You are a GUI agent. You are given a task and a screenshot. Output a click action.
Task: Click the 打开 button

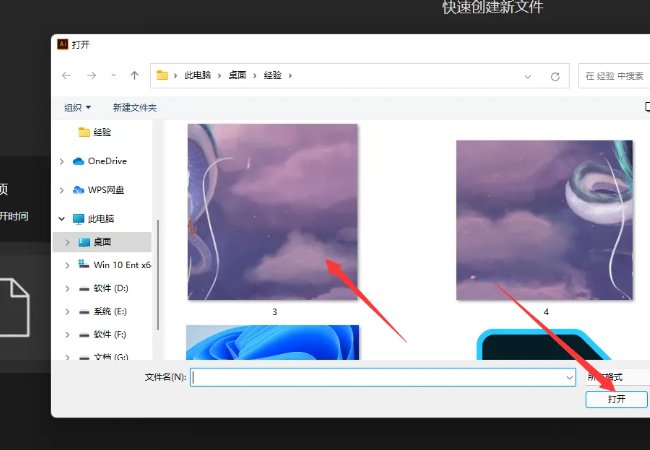click(616, 399)
